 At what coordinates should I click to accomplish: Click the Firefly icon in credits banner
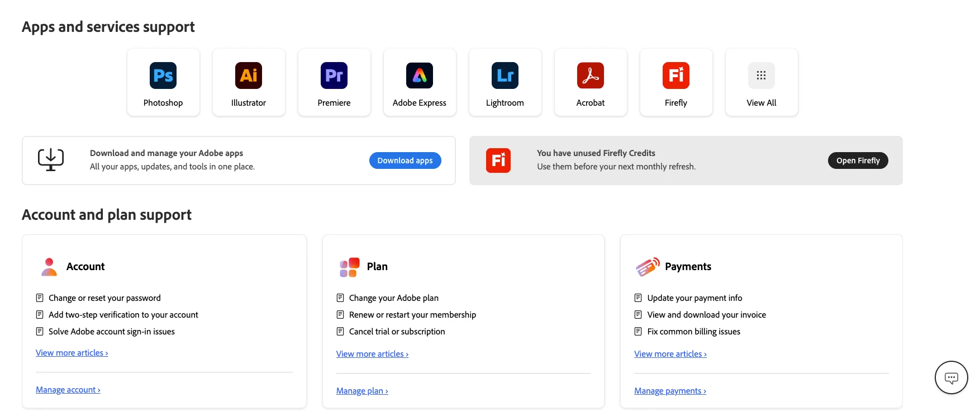(498, 161)
